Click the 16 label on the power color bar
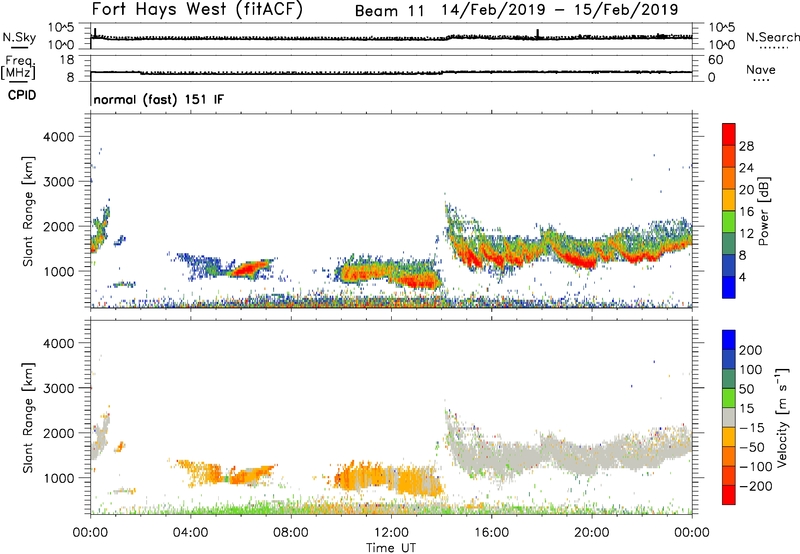The height and width of the screenshot is (554, 800). click(746, 212)
